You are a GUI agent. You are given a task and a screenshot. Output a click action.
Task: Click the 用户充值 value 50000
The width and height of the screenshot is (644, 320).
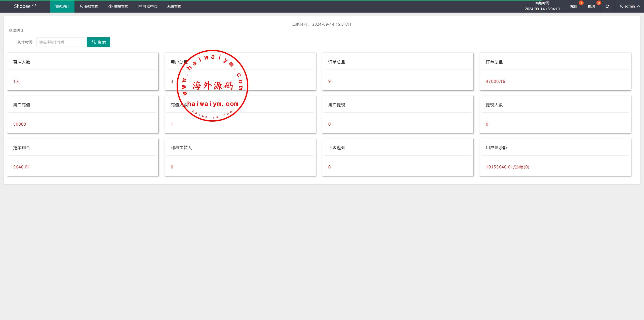pyautogui.click(x=20, y=124)
